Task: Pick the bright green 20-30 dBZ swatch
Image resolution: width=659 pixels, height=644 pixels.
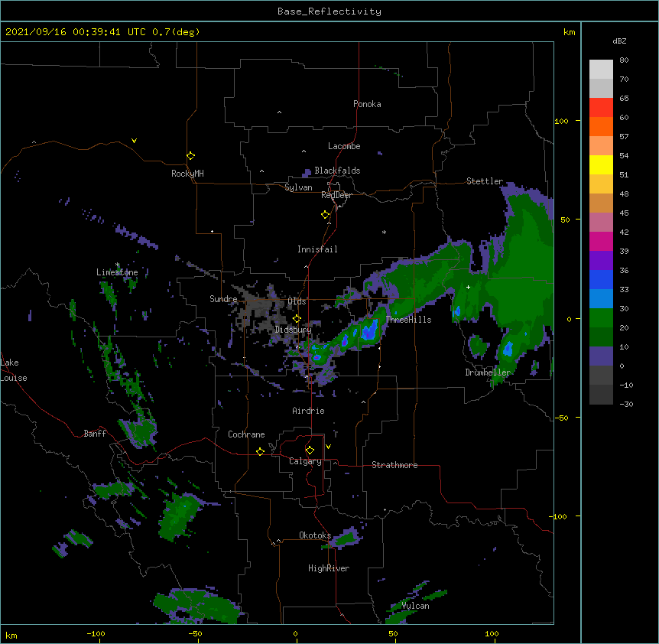Action: pyautogui.click(x=601, y=318)
